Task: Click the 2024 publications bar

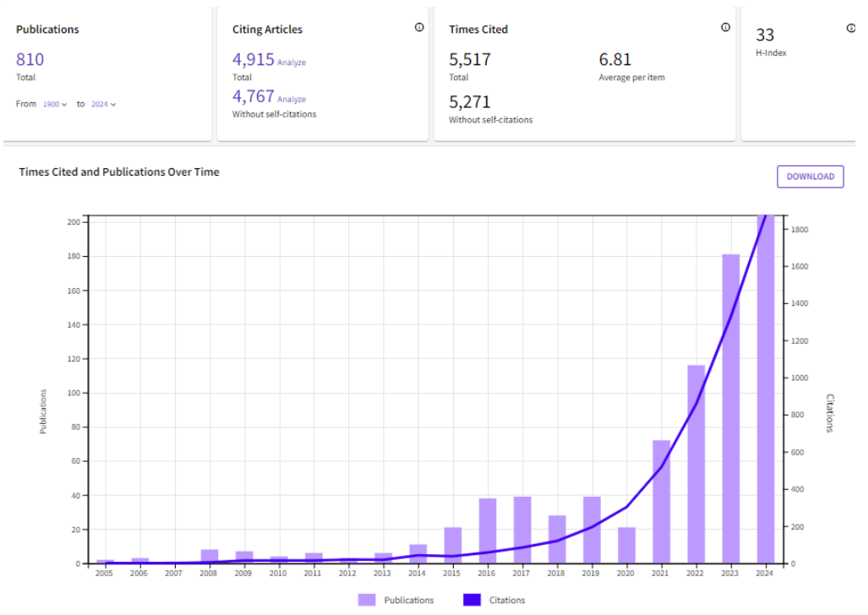Action: (x=766, y=389)
